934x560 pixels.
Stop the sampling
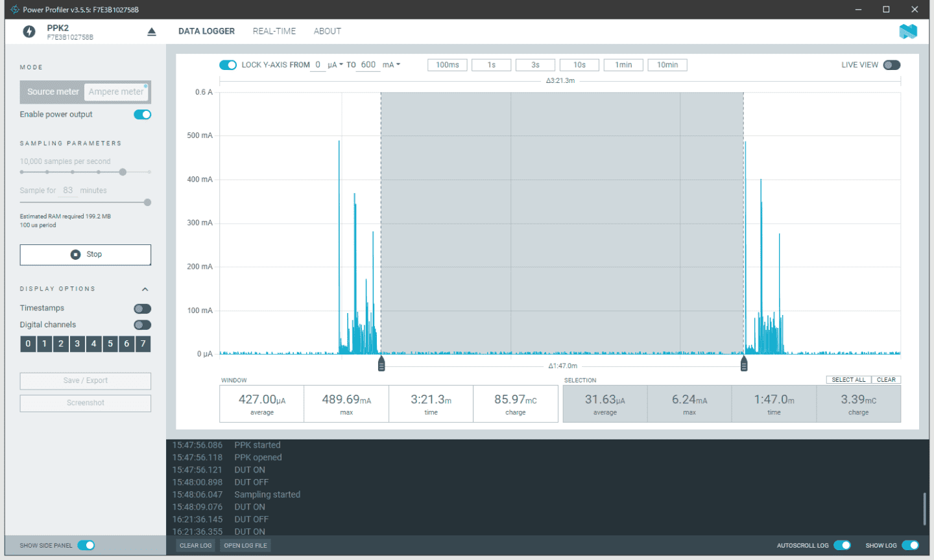pos(86,255)
